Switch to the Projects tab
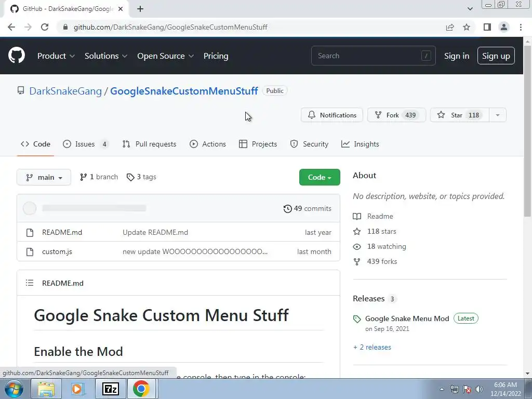 pyautogui.click(x=258, y=144)
